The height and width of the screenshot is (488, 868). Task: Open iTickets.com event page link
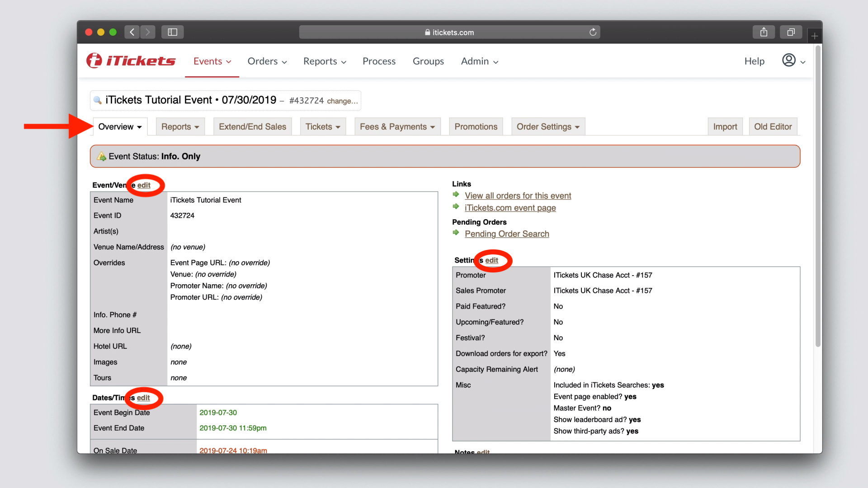[x=510, y=208]
